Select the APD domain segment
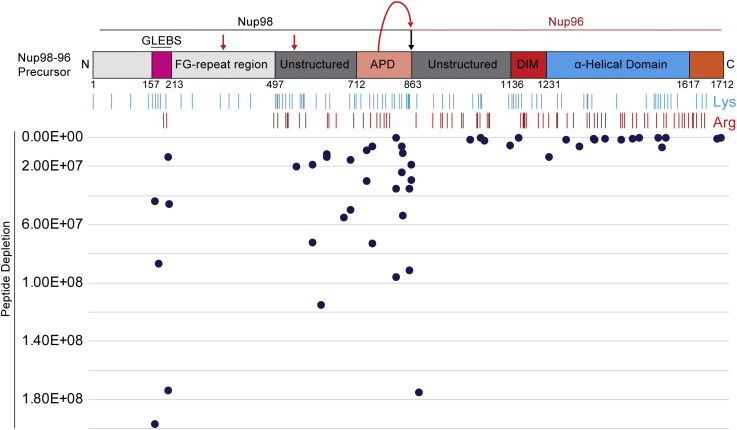This screenshot has height=430, width=737. [x=384, y=65]
